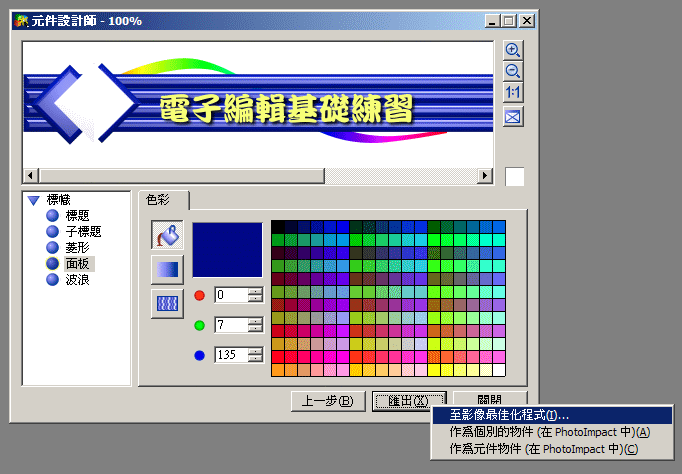Image resolution: width=682 pixels, height=474 pixels.
Task: Select the solid color fill bucket icon
Action: pos(167,235)
